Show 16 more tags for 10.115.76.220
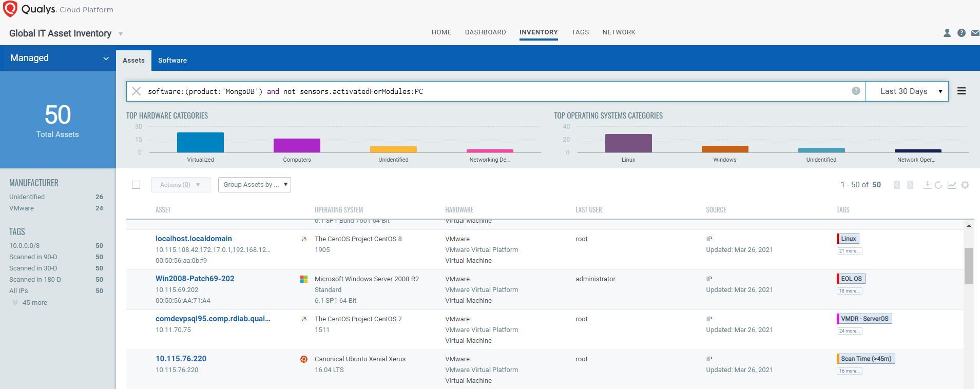Viewport: 980px width, 389px height. point(849,371)
